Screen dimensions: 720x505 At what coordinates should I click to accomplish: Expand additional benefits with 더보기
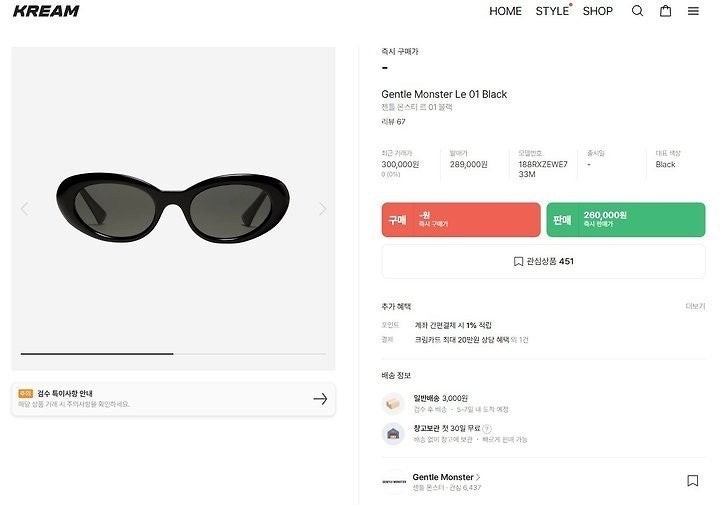(x=695, y=306)
